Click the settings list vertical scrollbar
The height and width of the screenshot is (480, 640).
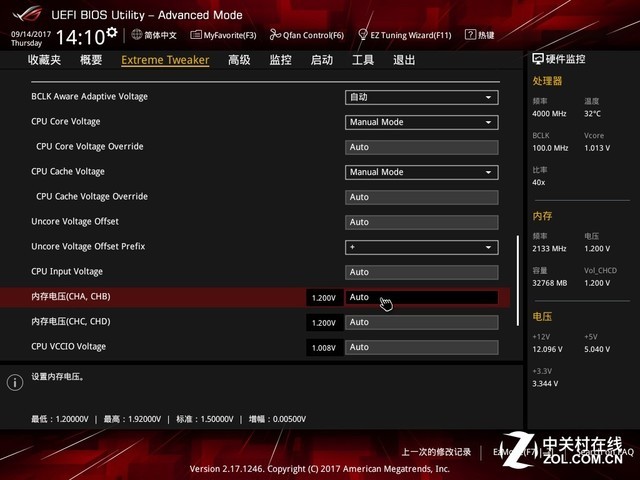pos(517,280)
